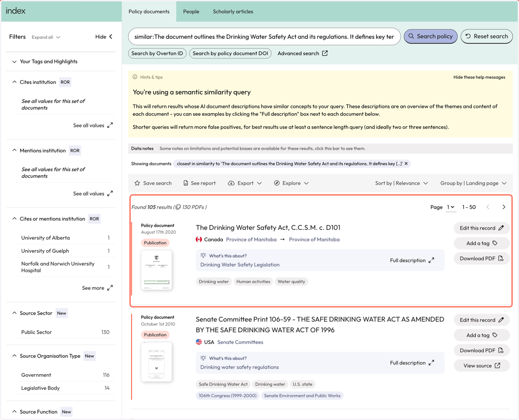Image resolution: width=519 pixels, height=420 pixels.
Task: Click PDF icon on Senate Download PDF
Action: (500, 350)
